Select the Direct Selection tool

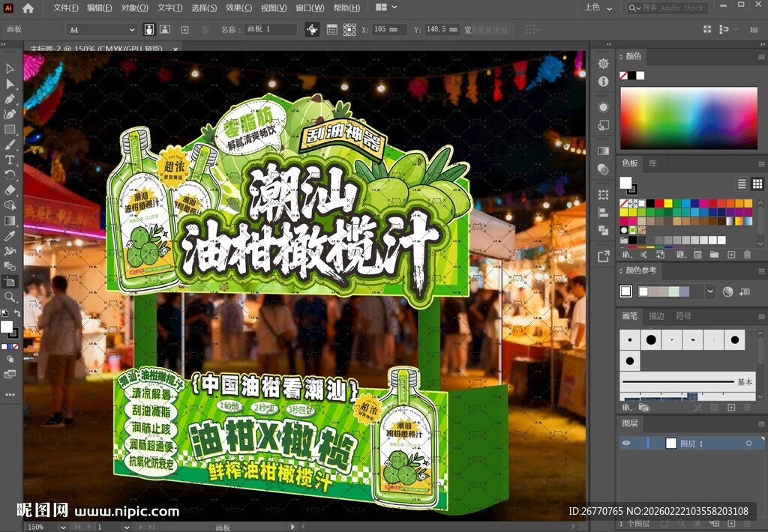tap(10, 83)
